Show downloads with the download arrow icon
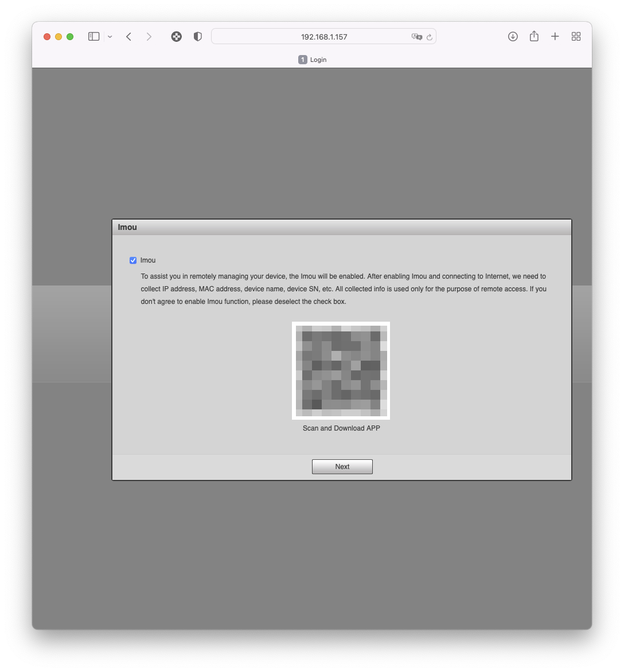Viewport: 624px width, 672px height. (x=513, y=37)
